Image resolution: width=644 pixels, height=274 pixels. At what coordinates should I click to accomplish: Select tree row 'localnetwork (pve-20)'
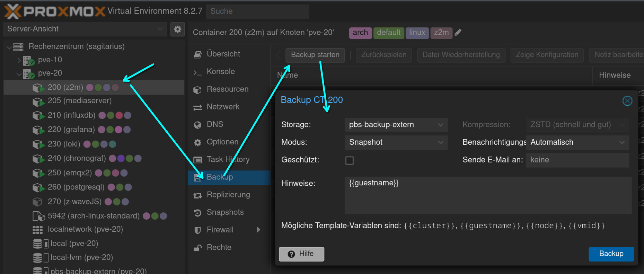(94, 230)
